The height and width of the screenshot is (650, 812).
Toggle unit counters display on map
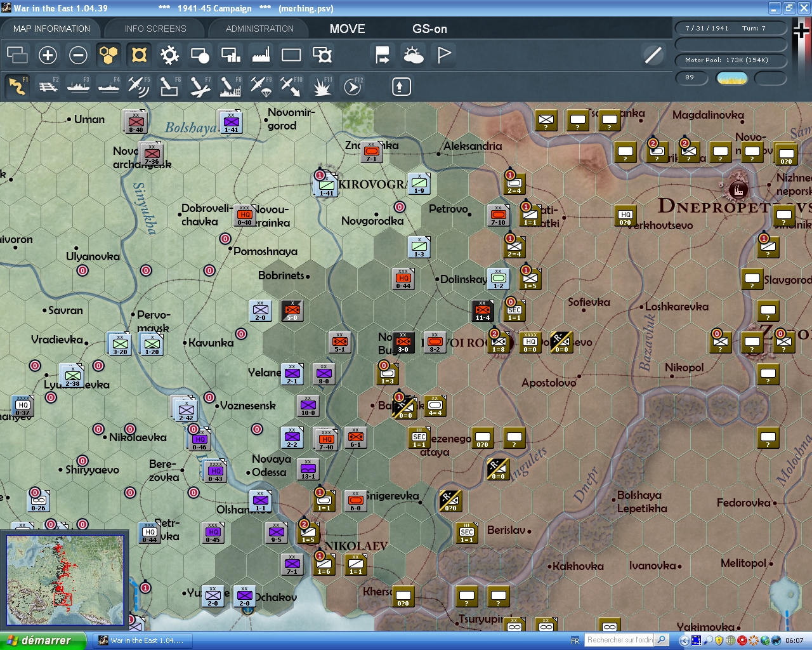coord(139,55)
